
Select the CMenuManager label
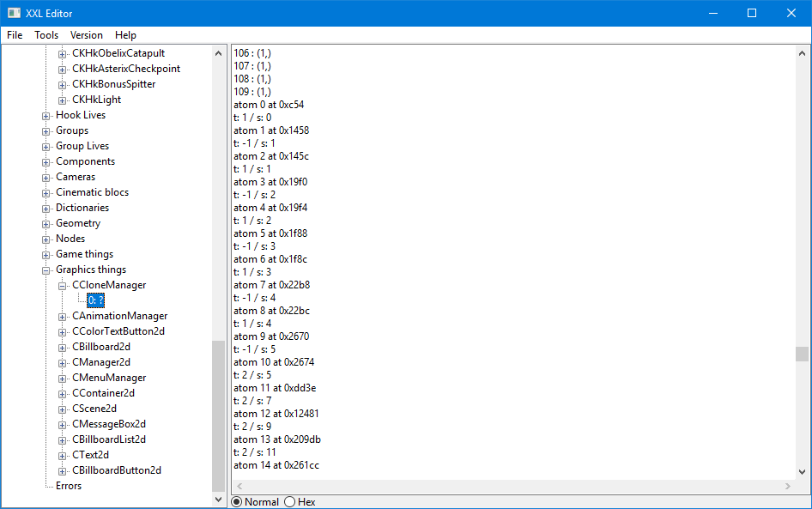coord(109,378)
